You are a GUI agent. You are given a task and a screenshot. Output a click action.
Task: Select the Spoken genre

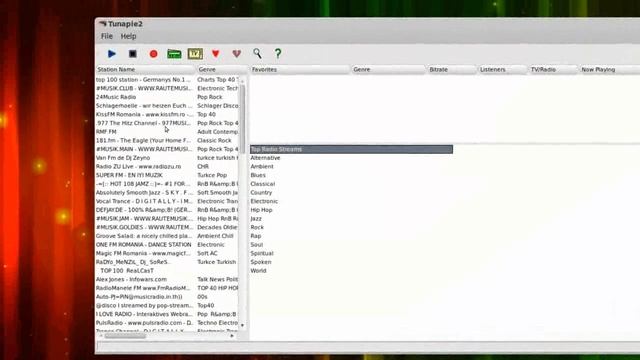coord(261,262)
